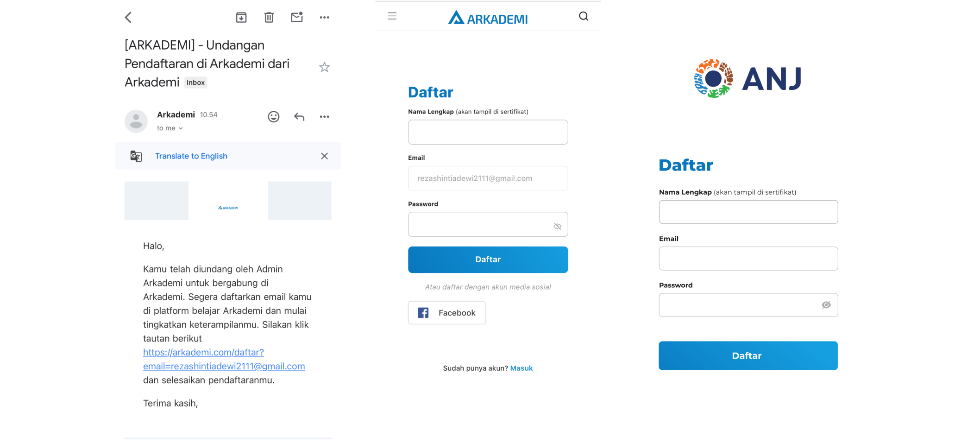Go back using the email back arrow

coord(128,18)
